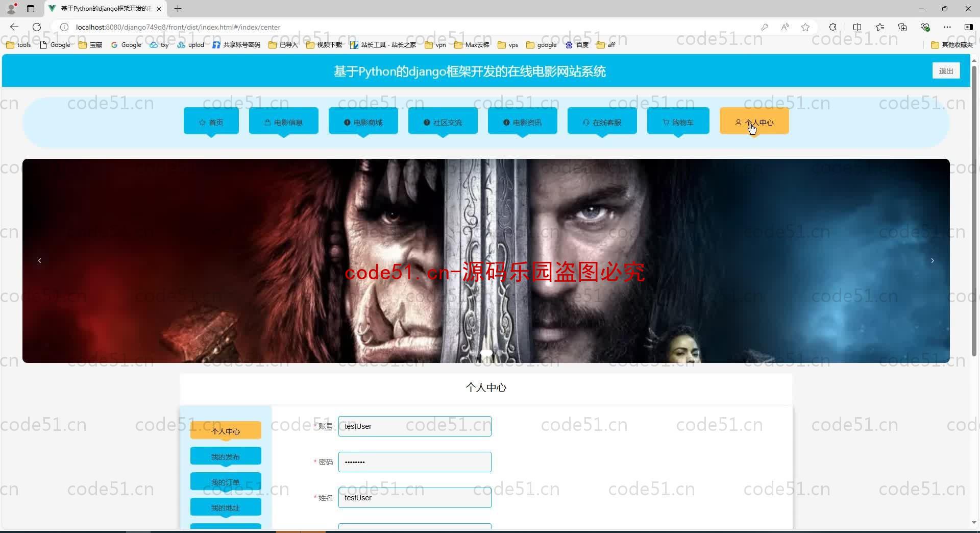980x533 pixels.
Task: Open the favorites list icon
Action: pos(880,27)
